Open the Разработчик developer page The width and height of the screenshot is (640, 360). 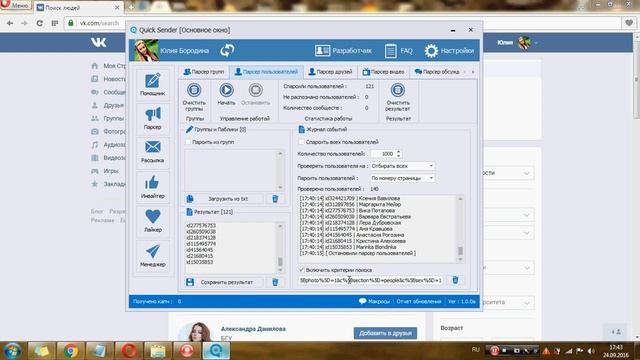point(343,51)
